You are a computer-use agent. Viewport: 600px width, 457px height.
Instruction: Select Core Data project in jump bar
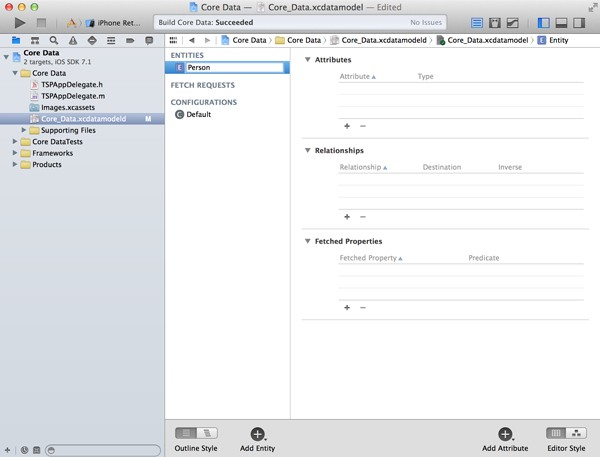point(244,40)
